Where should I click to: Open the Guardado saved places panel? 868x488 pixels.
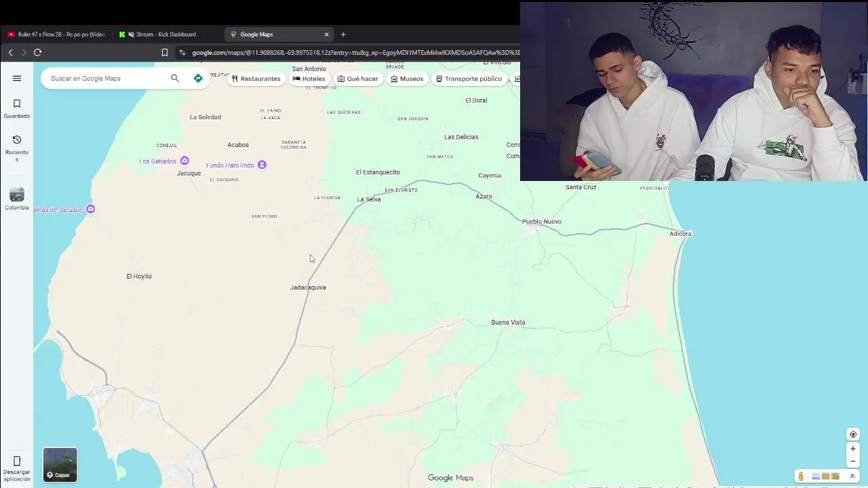[17, 108]
